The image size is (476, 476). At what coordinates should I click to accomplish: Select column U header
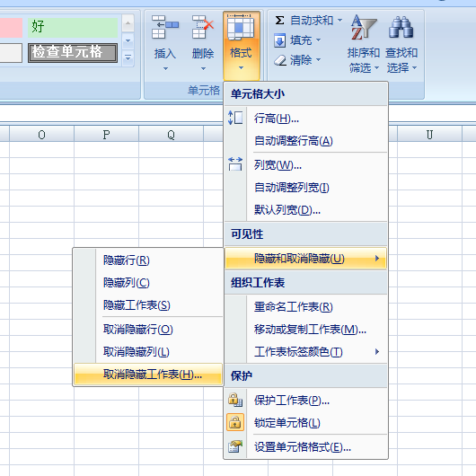[429, 134]
